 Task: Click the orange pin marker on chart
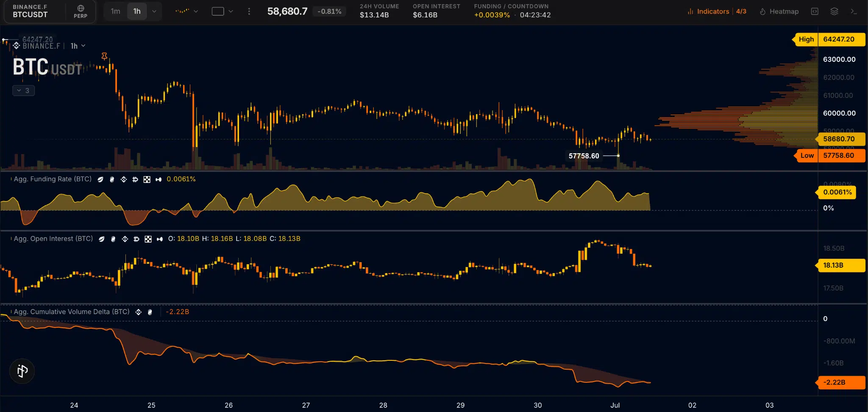click(104, 56)
